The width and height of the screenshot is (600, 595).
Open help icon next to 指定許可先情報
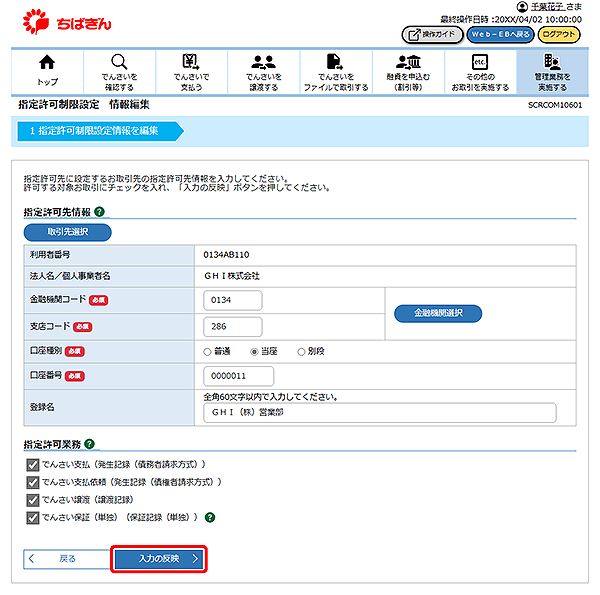tap(99, 212)
